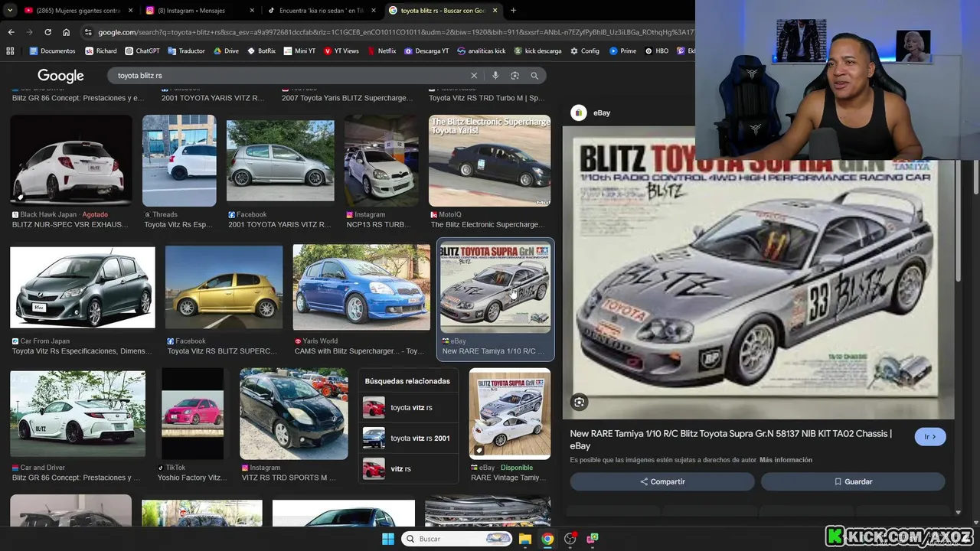This screenshot has width=980, height=551.
Task: Open the kick descarga bookmark
Action: 538,51
